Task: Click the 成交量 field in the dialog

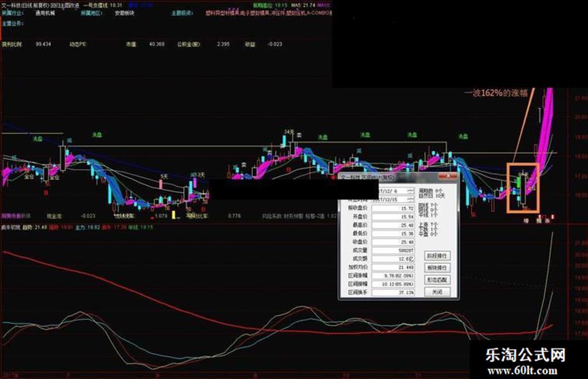Action: pyautogui.click(x=393, y=250)
